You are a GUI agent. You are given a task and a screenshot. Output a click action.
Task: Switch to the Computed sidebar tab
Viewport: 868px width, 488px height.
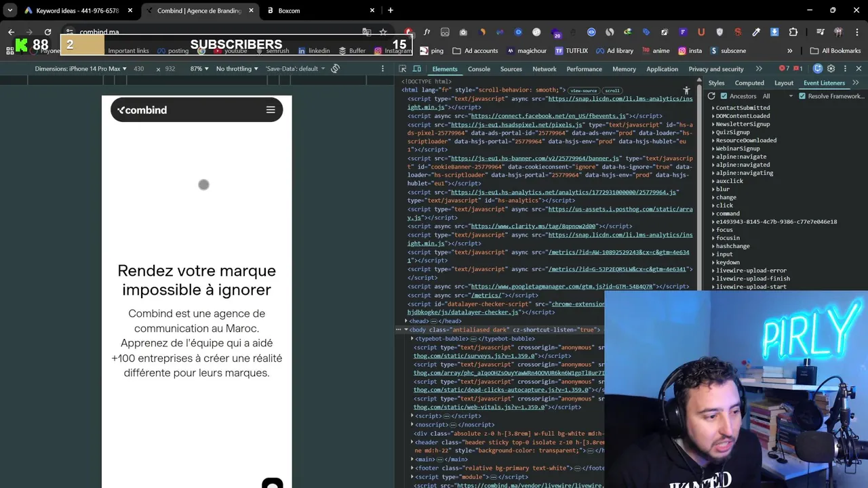749,83
